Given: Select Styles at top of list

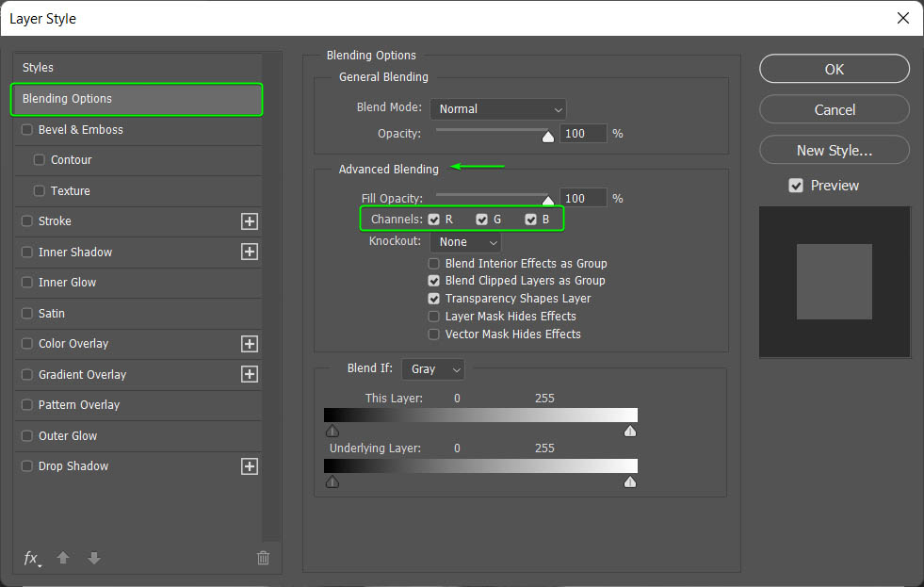Looking at the screenshot, I should [39, 68].
